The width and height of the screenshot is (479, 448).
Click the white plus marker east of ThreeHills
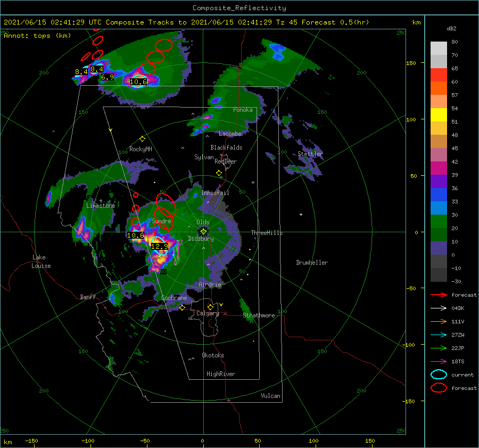[301, 214]
